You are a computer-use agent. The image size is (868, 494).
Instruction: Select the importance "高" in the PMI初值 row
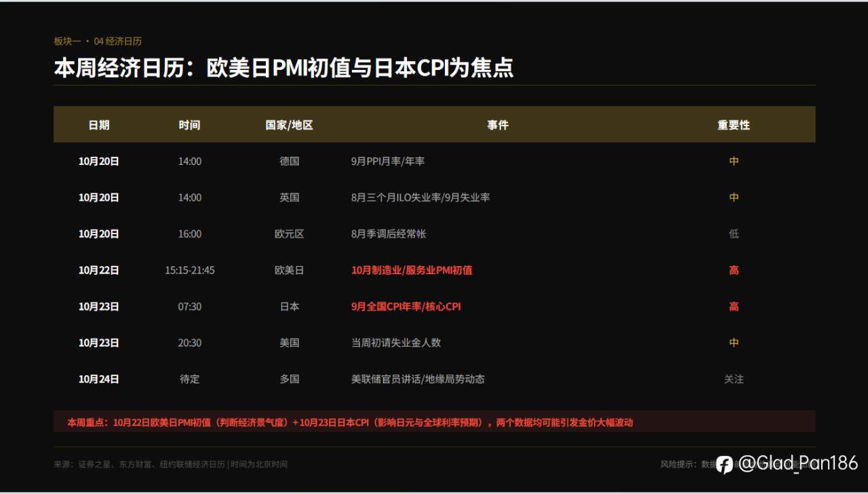734,270
